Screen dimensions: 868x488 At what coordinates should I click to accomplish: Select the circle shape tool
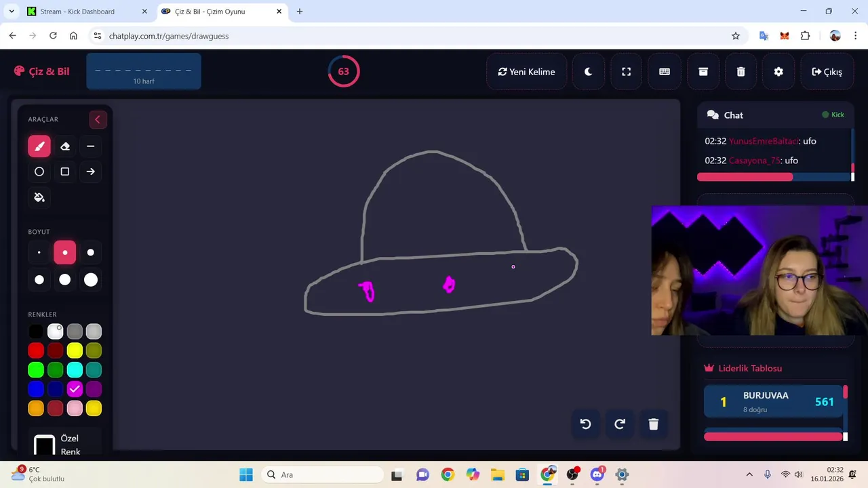coord(39,172)
